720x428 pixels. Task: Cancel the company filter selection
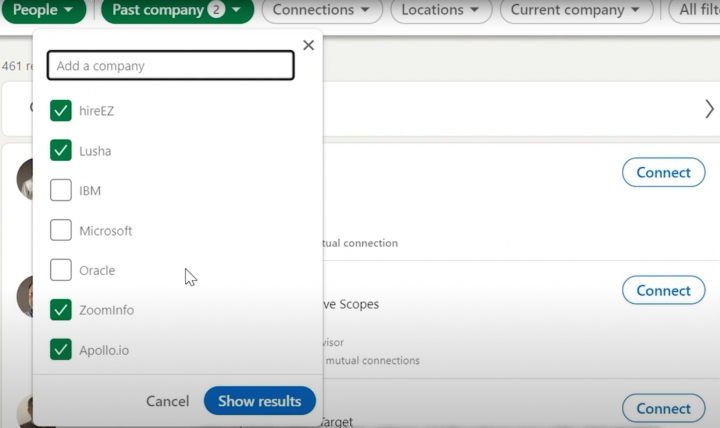pos(167,401)
